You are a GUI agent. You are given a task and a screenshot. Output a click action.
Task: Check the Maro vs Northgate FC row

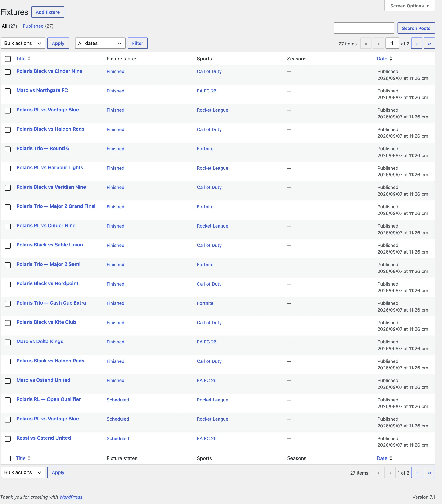[8, 91]
